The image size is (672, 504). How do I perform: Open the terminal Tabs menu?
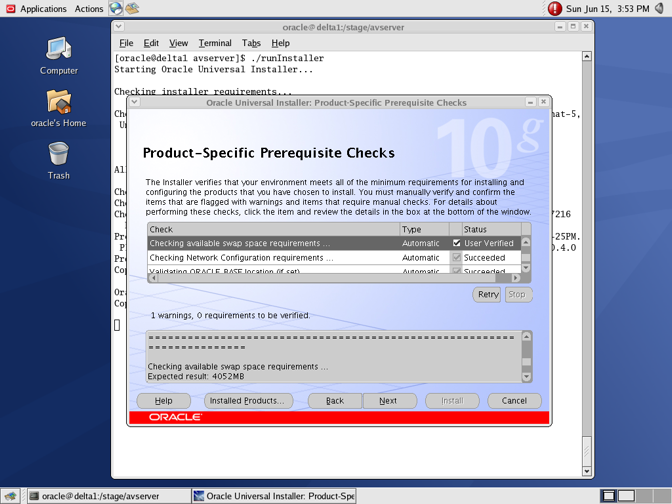pos(251,43)
